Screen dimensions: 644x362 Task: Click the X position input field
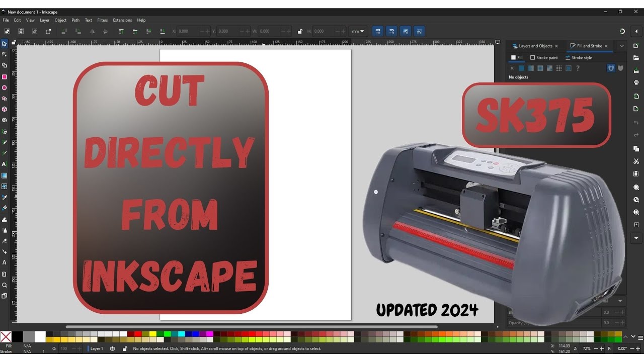[x=194, y=31]
